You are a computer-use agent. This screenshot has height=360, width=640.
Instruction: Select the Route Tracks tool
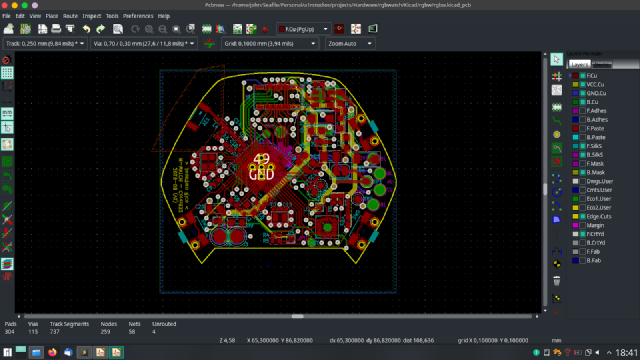click(557, 120)
